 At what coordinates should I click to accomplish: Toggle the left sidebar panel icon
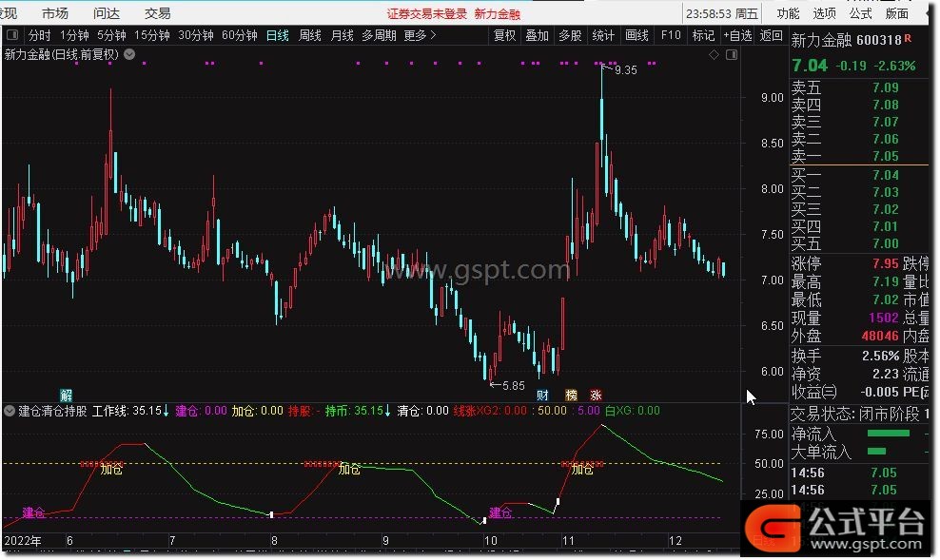pos(12,35)
